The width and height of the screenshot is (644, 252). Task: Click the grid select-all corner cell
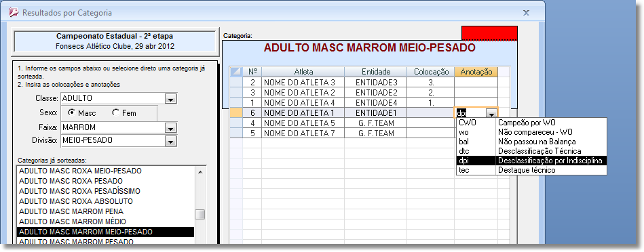pyautogui.click(x=236, y=72)
